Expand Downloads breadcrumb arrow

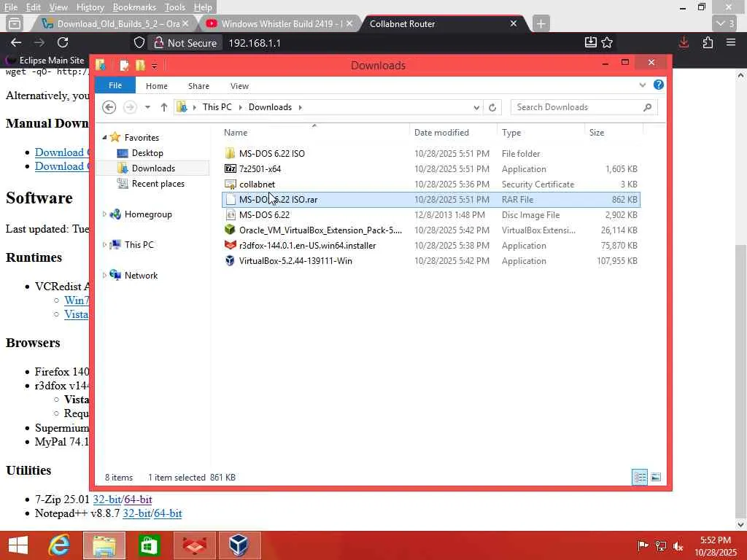coord(300,107)
